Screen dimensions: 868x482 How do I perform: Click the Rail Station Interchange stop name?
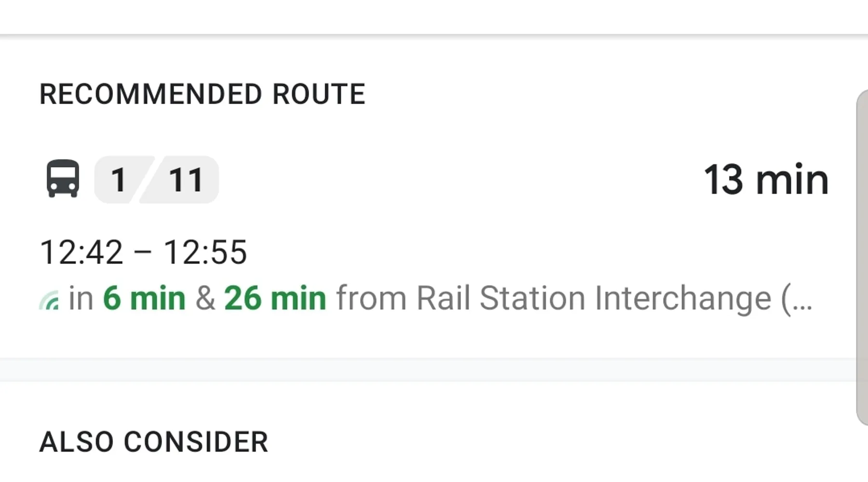(x=593, y=298)
